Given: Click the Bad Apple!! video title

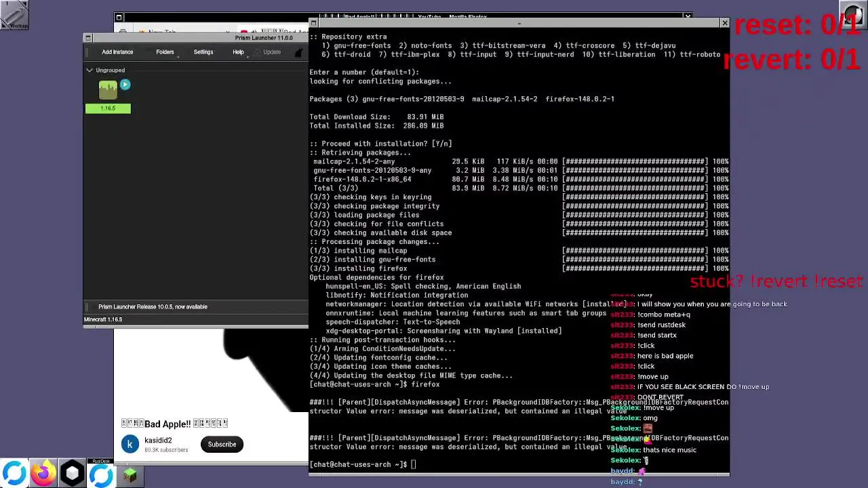Looking at the screenshot, I should click(x=174, y=424).
